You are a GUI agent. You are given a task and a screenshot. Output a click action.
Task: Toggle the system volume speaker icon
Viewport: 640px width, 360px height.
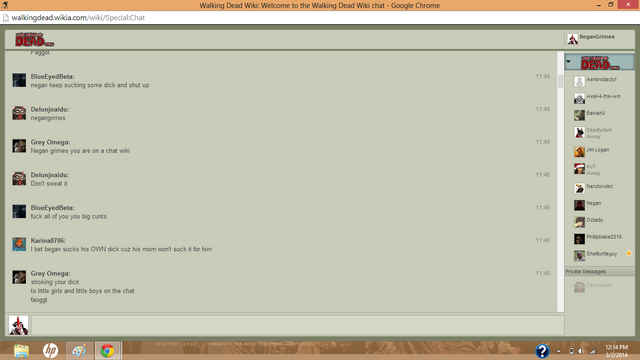point(581,351)
